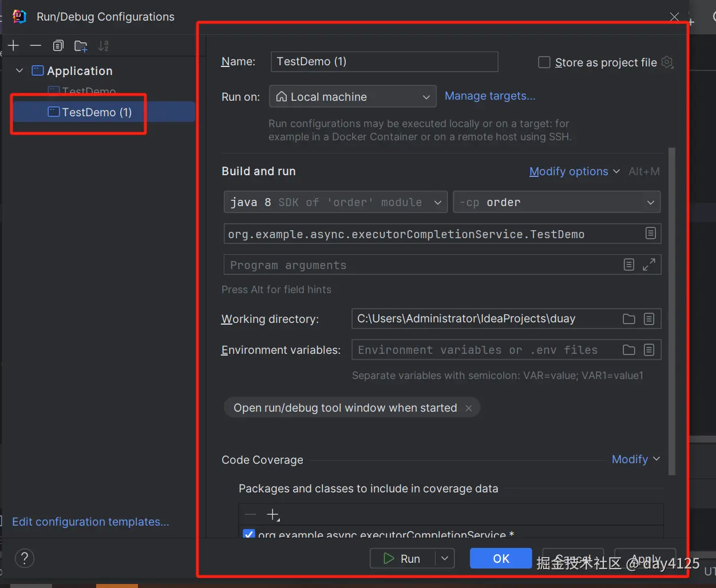
Task: Open Run button dropdown arrow
Action: pos(445,558)
